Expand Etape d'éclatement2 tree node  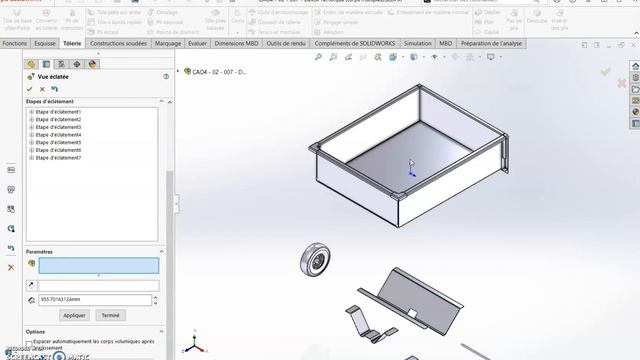[x=31, y=120]
